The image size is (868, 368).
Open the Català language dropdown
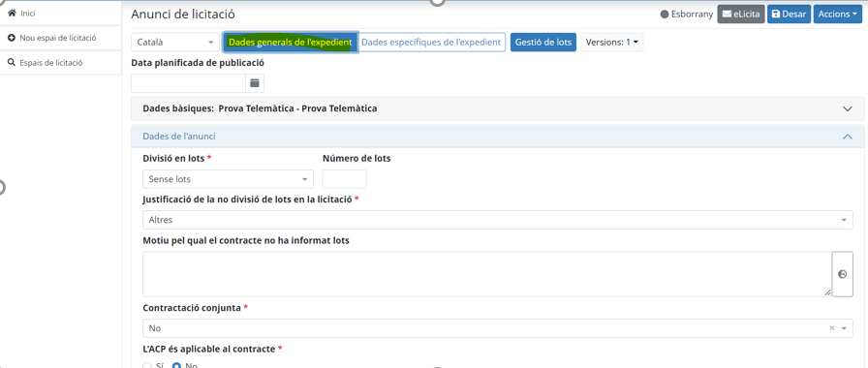click(175, 42)
